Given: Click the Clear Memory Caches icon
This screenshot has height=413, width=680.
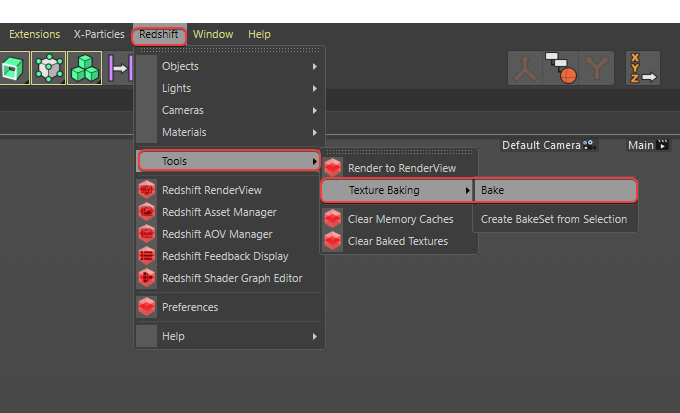Looking at the screenshot, I should (x=333, y=219).
